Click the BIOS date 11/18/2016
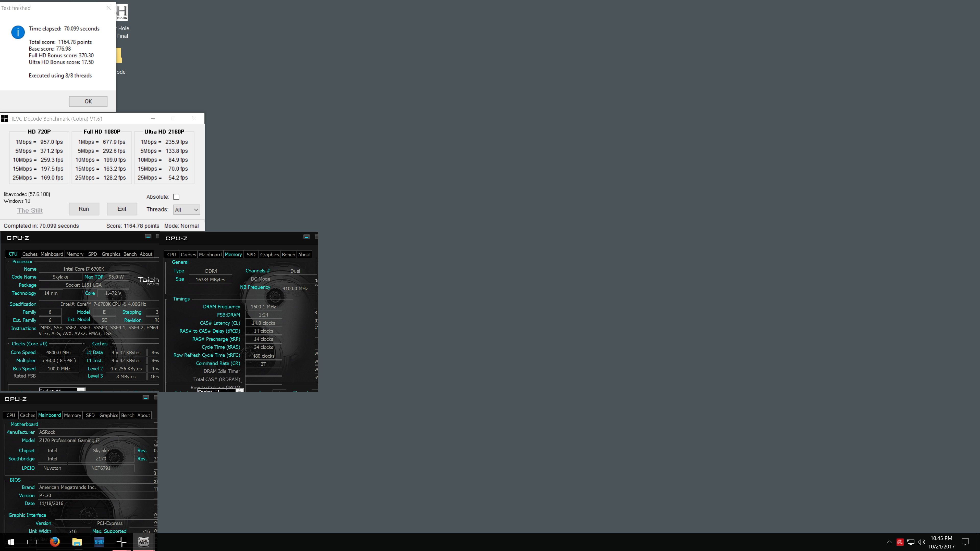The image size is (980, 551). click(x=97, y=504)
